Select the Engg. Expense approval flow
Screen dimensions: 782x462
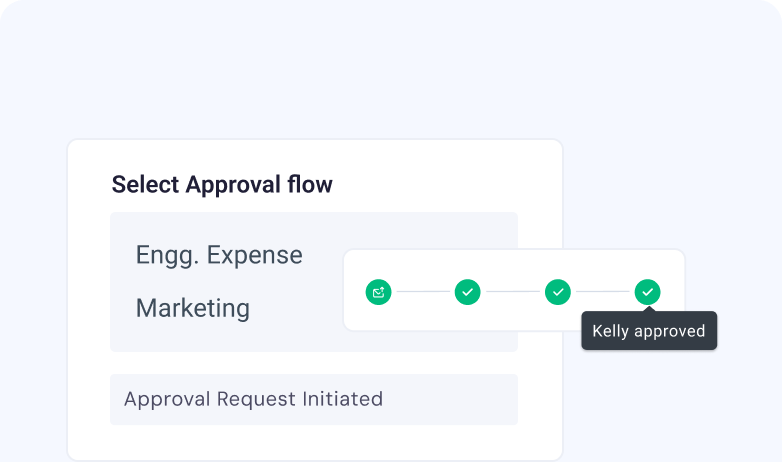pyautogui.click(x=219, y=255)
